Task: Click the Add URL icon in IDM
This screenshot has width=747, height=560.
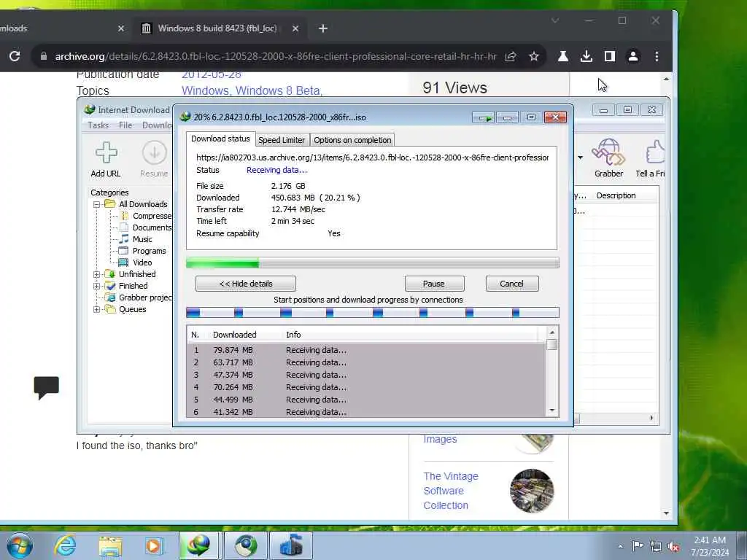Action: pos(106,152)
